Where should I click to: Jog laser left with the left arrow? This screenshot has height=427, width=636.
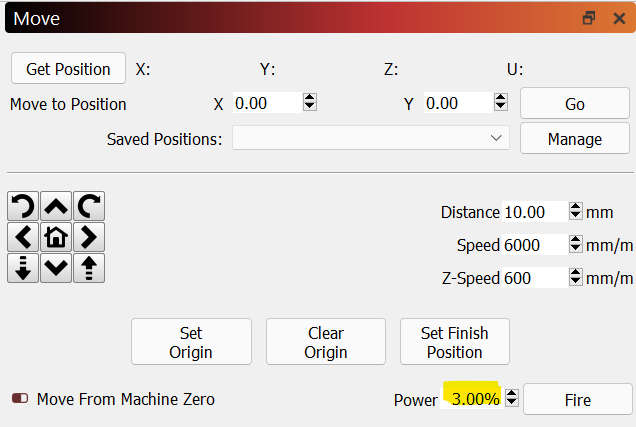point(23,237)
